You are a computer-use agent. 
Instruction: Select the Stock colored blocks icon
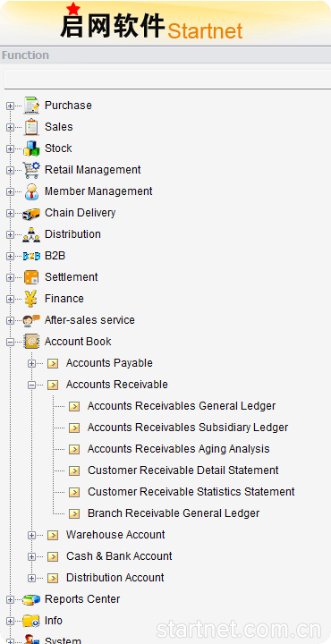coord(31,148)
